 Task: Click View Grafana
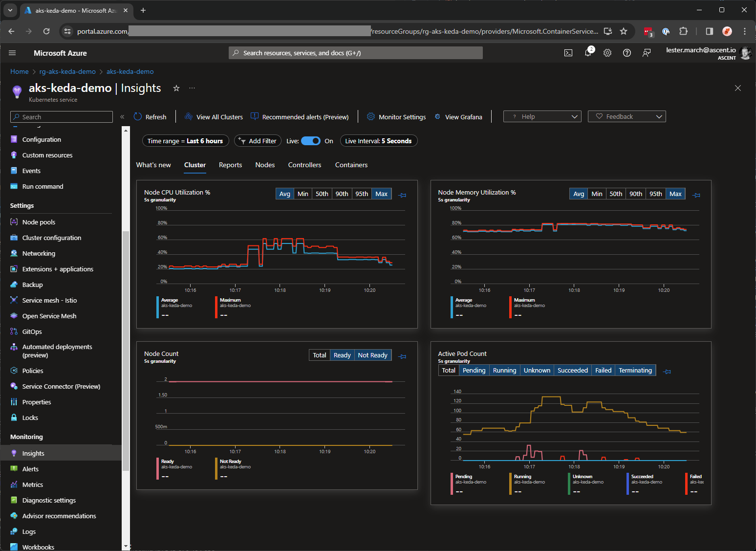tap(458, 117)
